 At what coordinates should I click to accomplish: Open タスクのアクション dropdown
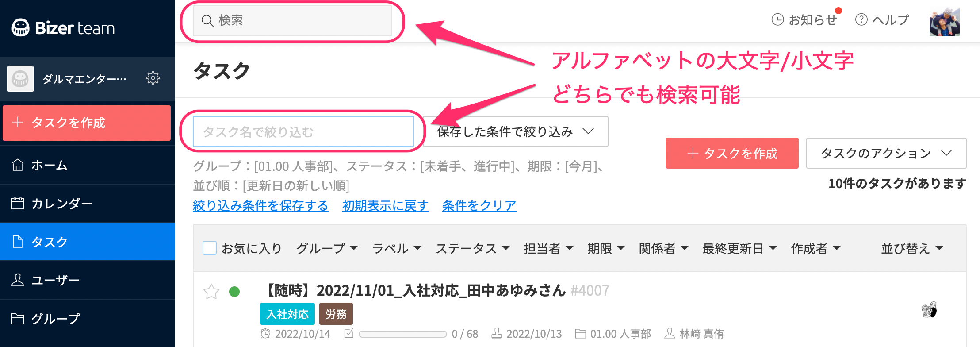pyautogui.click(x=886, y=153)
